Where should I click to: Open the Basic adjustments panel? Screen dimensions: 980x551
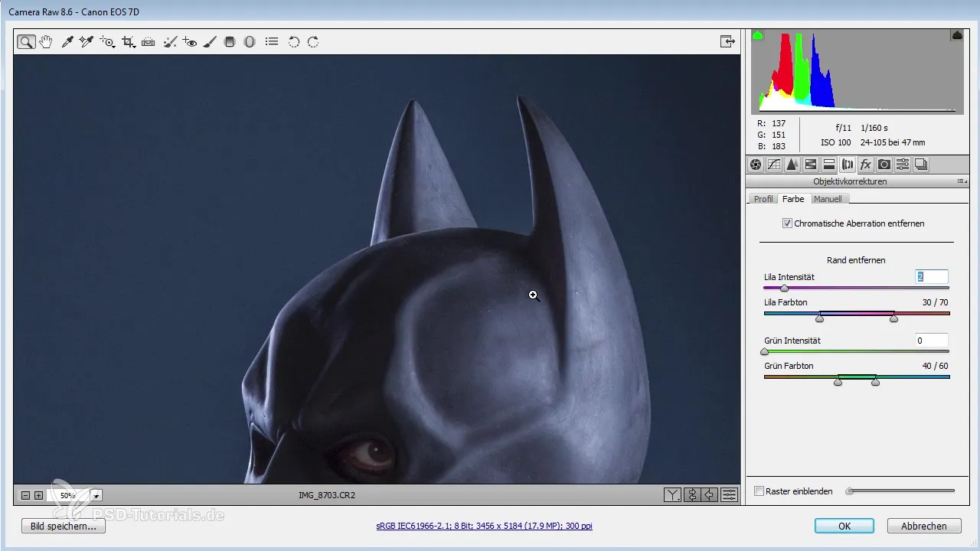click(x=756, y=165)
